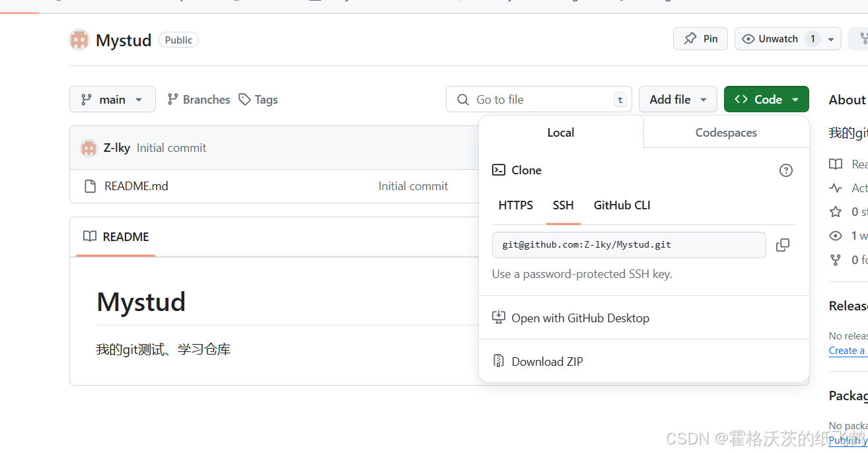The image size is (868, 453).
Task: Open the Add file dropdown
Action: tap(678, 99)
